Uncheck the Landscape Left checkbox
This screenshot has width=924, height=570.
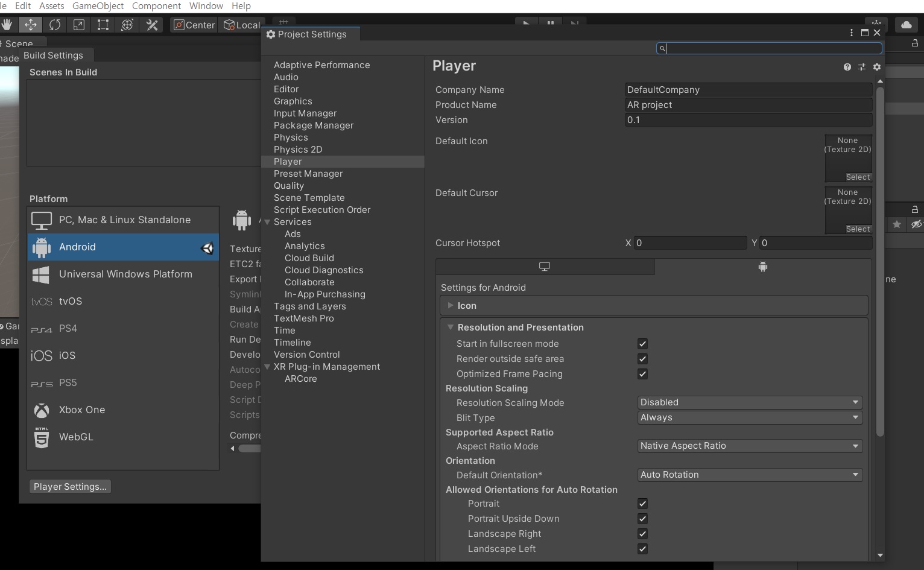pyautogui.click(x=642, y=549)
